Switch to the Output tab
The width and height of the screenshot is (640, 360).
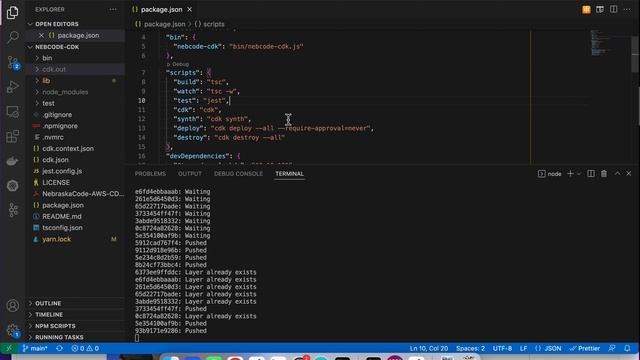pyautogui.click(x=190, y=174)
